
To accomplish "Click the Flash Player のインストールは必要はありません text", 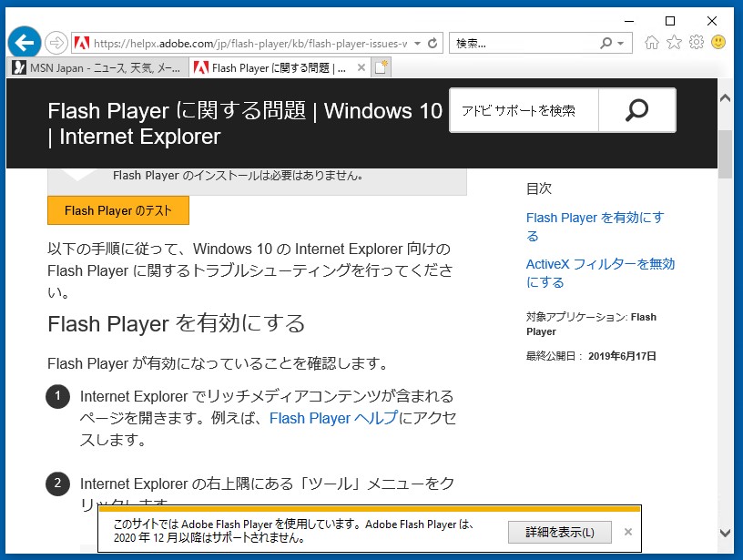I will [x=239, y=176].
